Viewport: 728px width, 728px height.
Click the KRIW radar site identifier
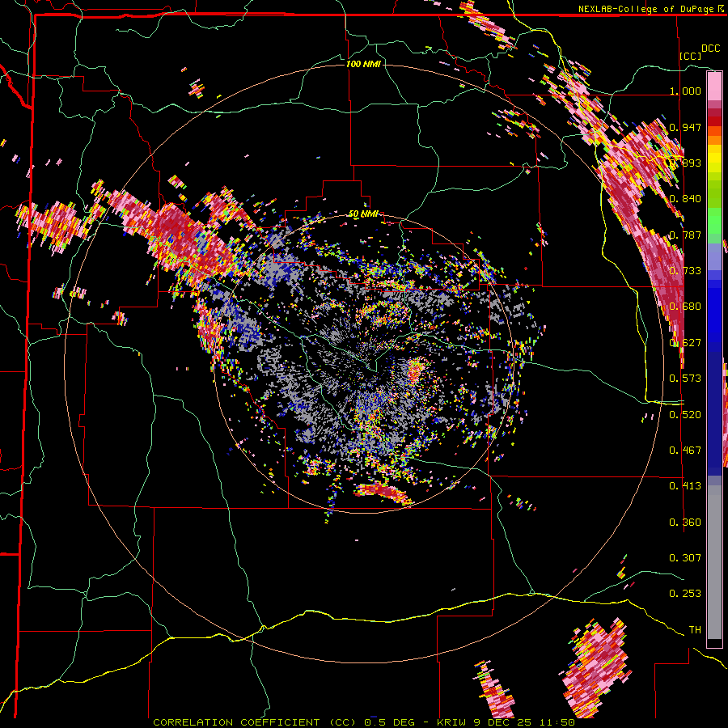tap(451, 722)
